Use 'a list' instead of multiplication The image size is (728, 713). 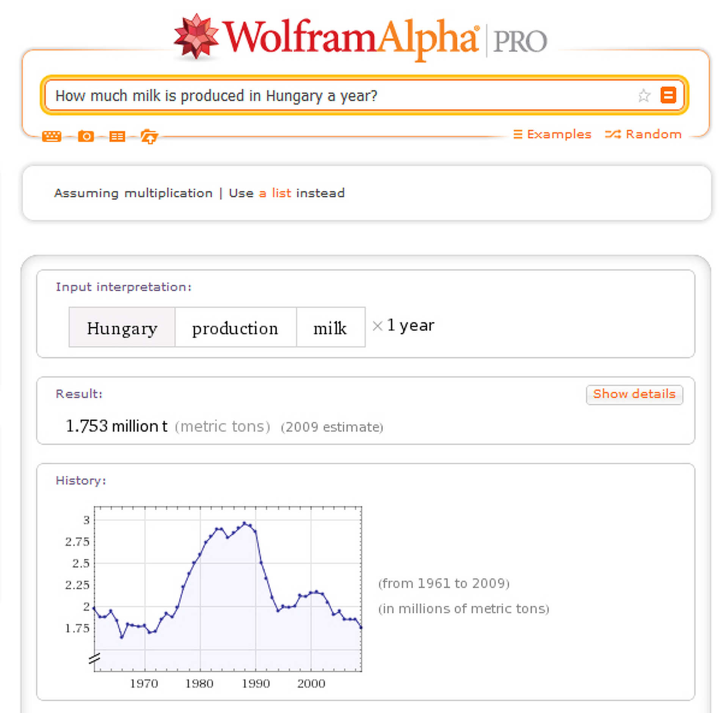[275, 193]
